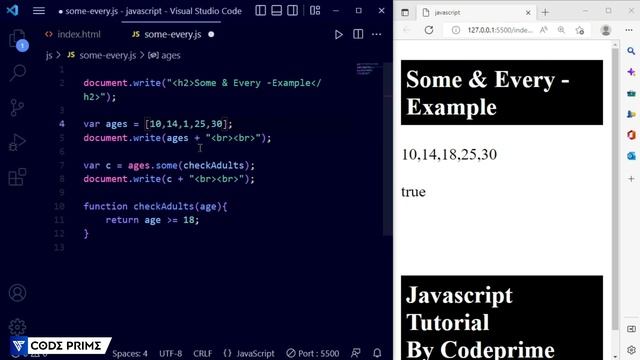Open the Source Control view
The image size is (640, 360).
pyautogui.click(x=17, y=108)
